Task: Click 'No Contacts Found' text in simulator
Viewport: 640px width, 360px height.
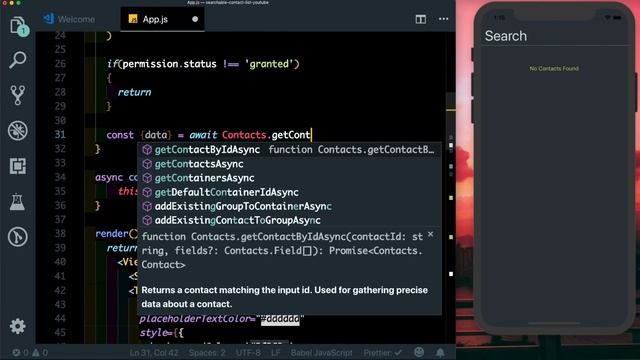Action: 554,69
